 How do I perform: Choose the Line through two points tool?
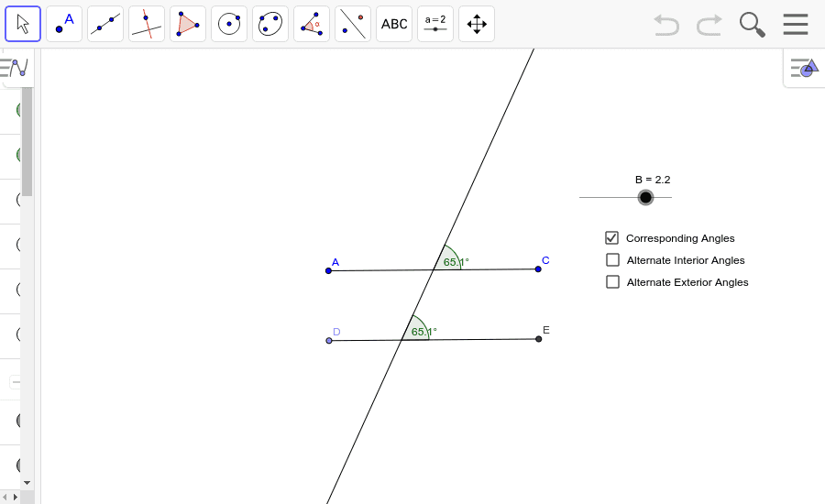[105, 24]
